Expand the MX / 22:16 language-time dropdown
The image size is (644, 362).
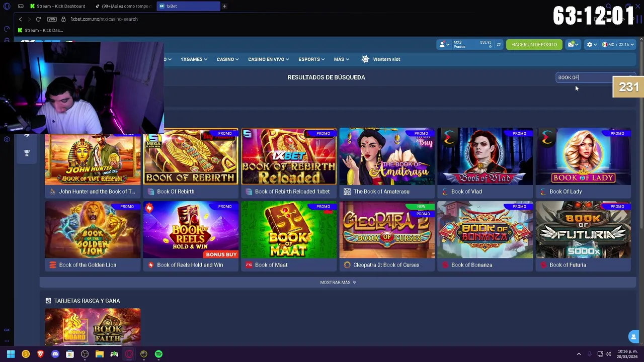pyautogui.click(x=618, y=45)
